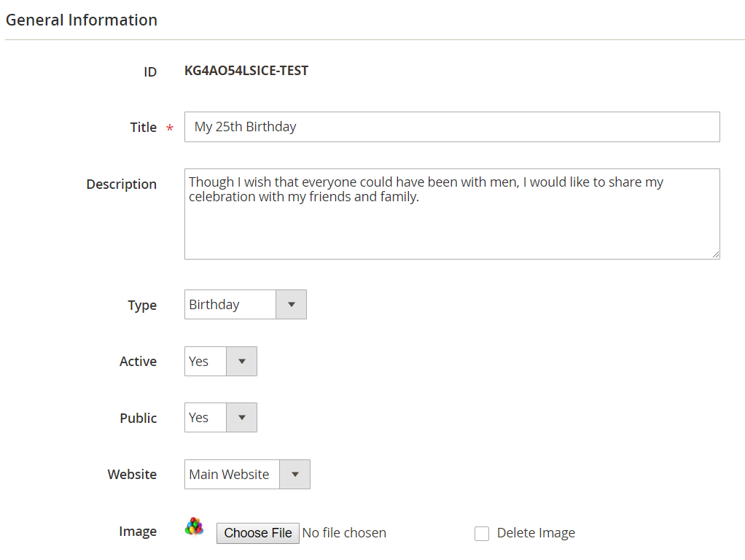Focus the Title input field
745x560 pixels.
click(x=452, y=127)
